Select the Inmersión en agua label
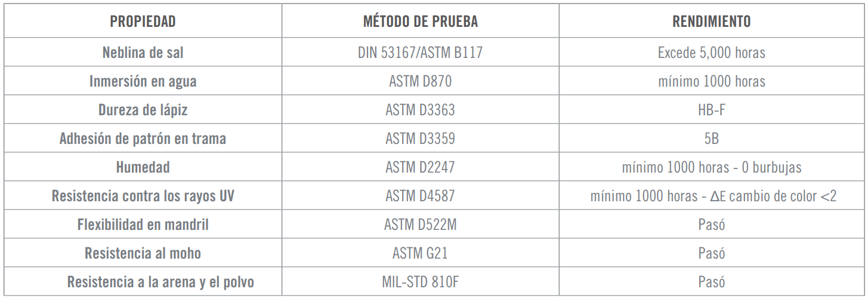 click(x=143, y=81)
